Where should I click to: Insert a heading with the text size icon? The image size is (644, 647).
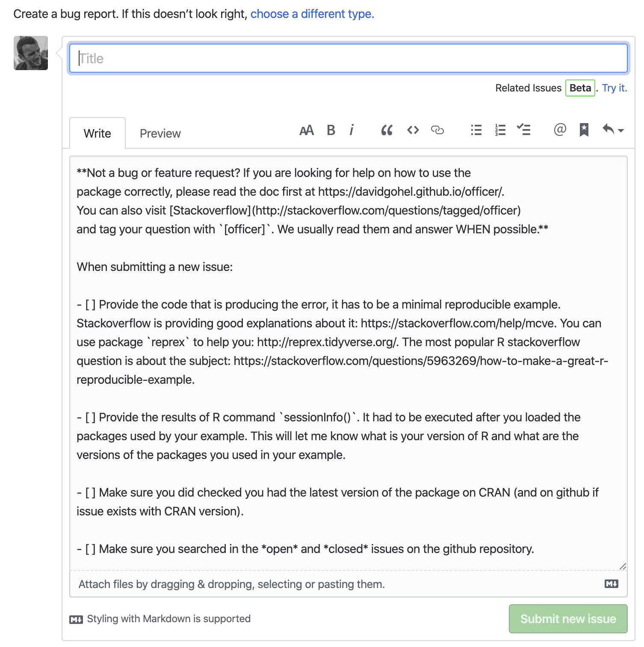[306, 130]
